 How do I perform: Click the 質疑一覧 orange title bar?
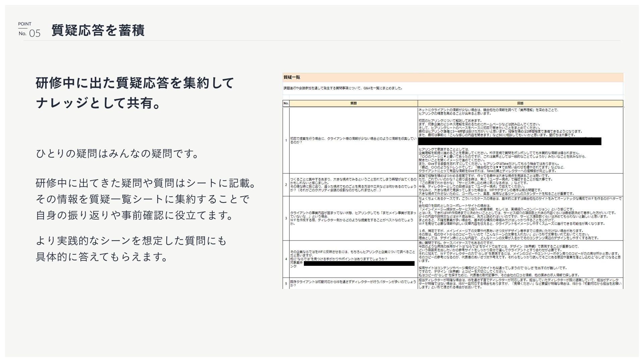pyautogui.click(x=453, y=77)
